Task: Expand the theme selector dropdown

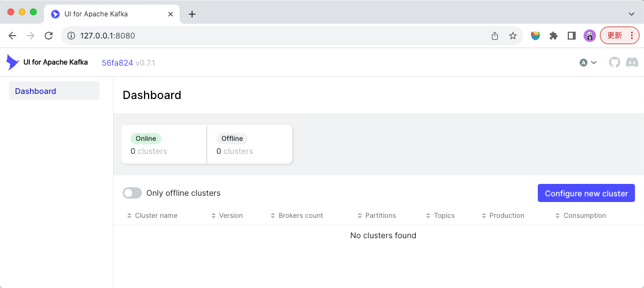Action: (588, 62)
